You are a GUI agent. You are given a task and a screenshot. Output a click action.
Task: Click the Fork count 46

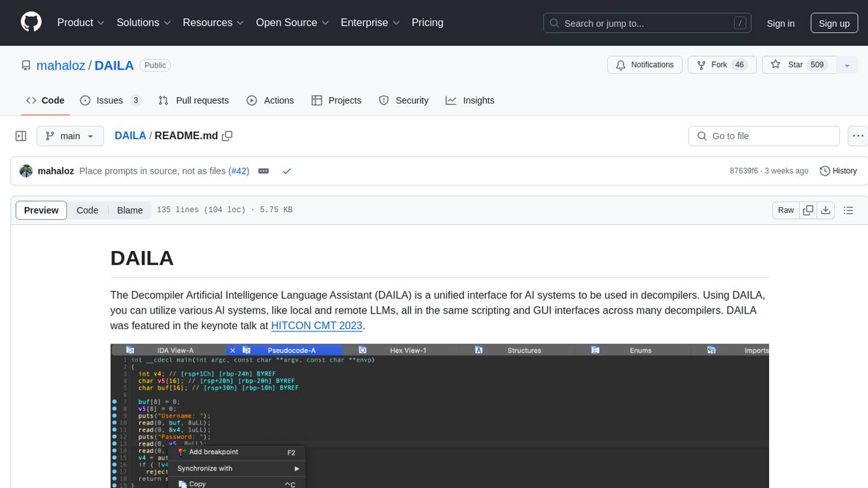(x=739, y=65)
